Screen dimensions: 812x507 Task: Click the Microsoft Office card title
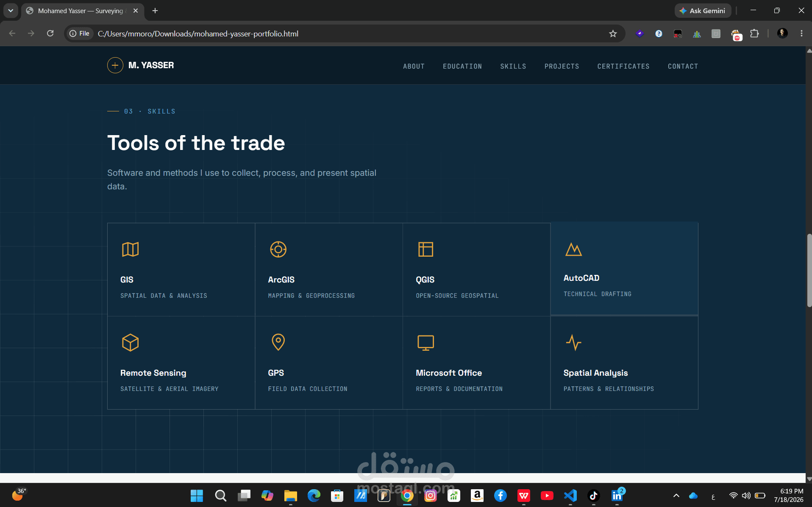[x=448, y=373]
